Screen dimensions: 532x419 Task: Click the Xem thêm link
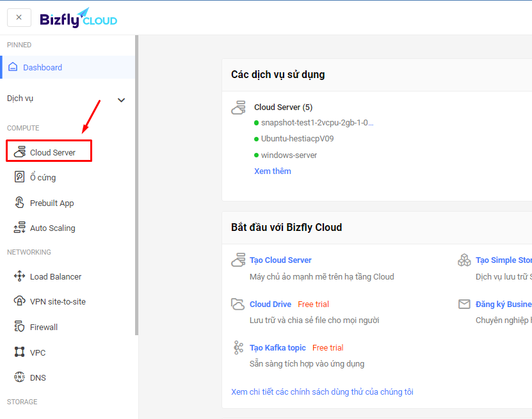[273, 171]
